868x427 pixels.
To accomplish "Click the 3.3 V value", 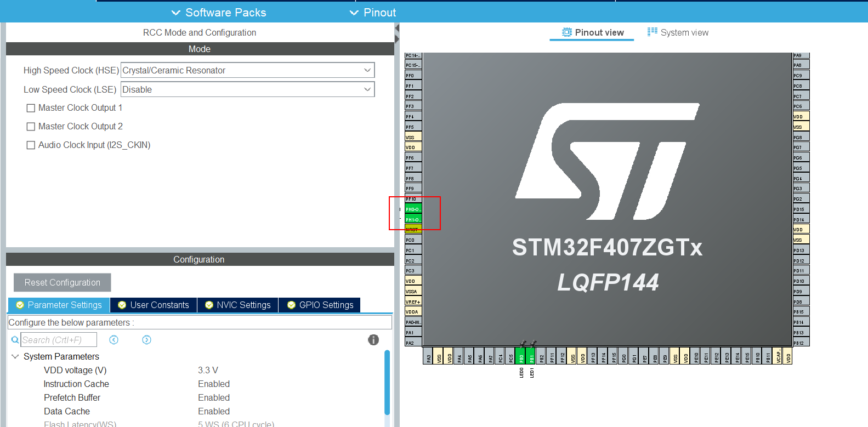I will tap(208, 370).
